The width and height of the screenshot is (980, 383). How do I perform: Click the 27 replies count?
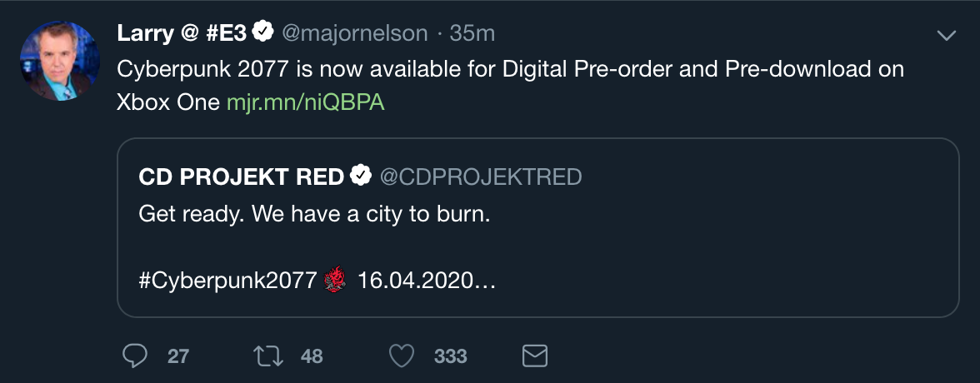[x=178, y=356]
